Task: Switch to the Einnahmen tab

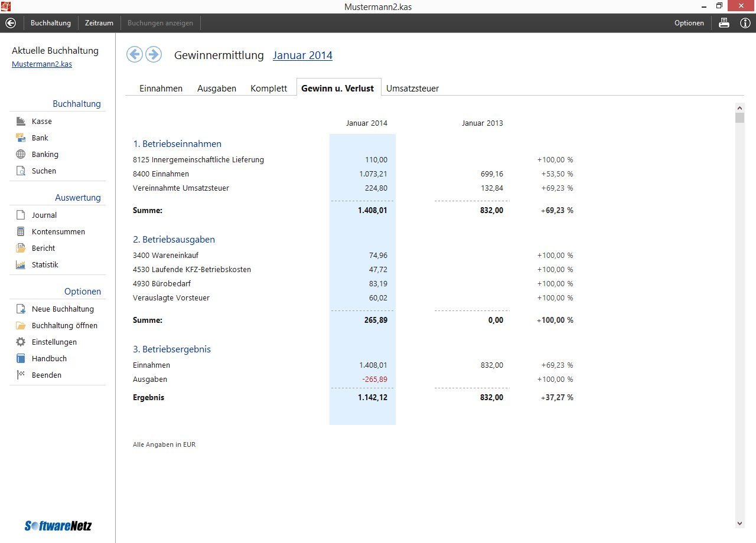Action: click(x=161, y=89)
